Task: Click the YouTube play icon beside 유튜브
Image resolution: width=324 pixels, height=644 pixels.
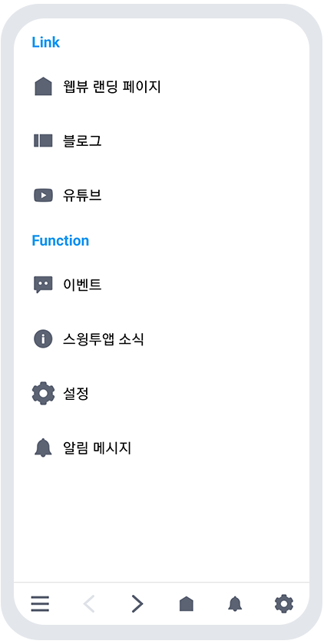Action: click(43, 195)
